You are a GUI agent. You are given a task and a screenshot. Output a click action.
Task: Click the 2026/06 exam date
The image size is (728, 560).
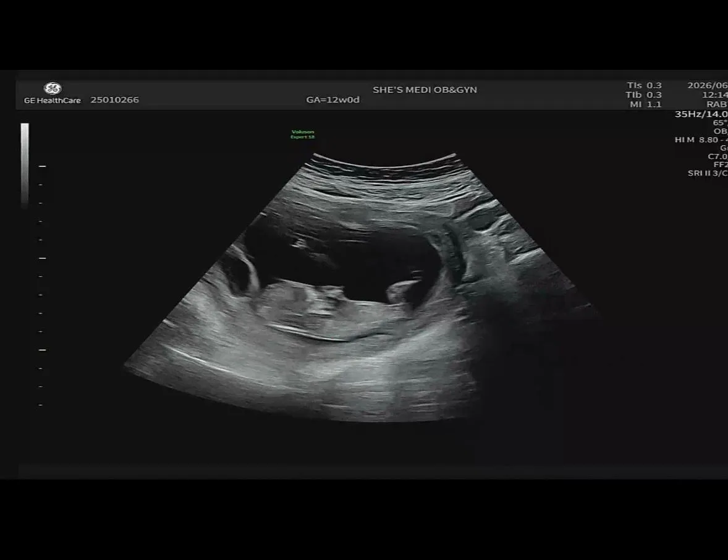pos(708,85)
